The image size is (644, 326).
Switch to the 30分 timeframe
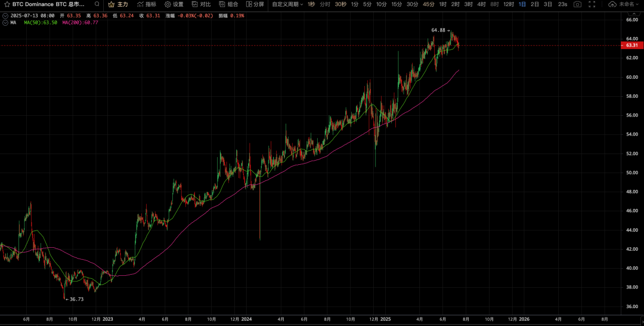413,5
